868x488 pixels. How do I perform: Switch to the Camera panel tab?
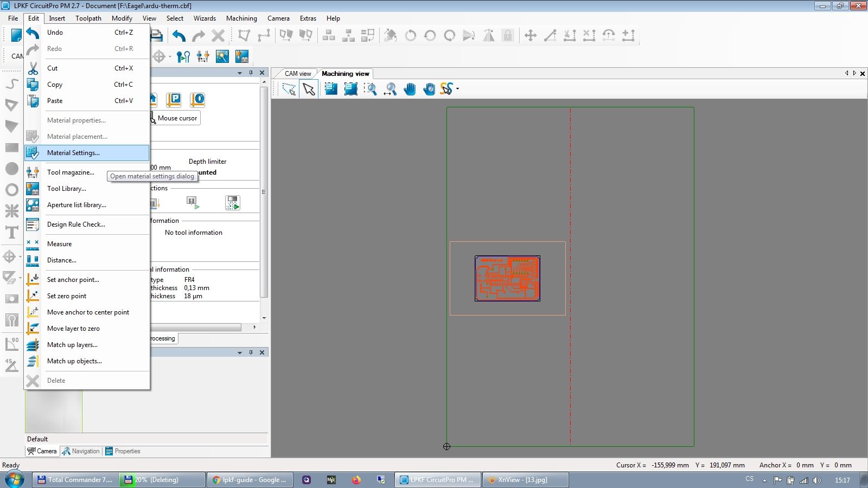pyautogui.click(x=42, y=451)
